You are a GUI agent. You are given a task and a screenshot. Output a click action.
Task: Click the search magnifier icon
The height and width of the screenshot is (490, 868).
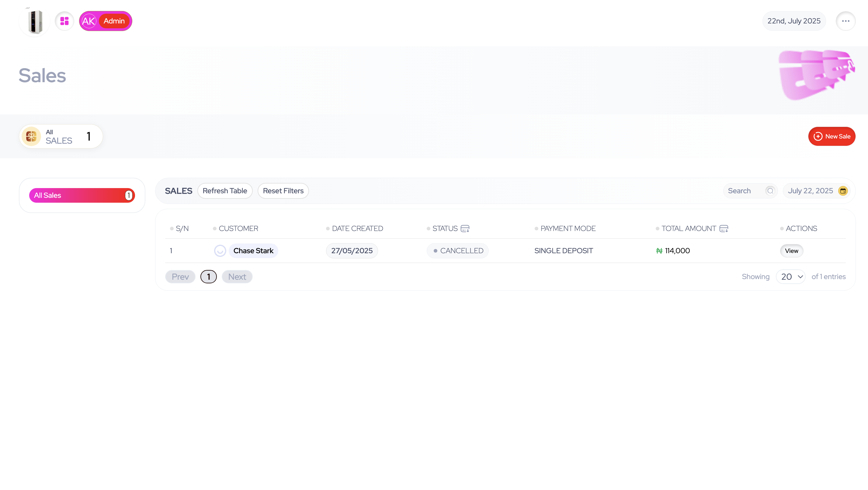[770, 191]
